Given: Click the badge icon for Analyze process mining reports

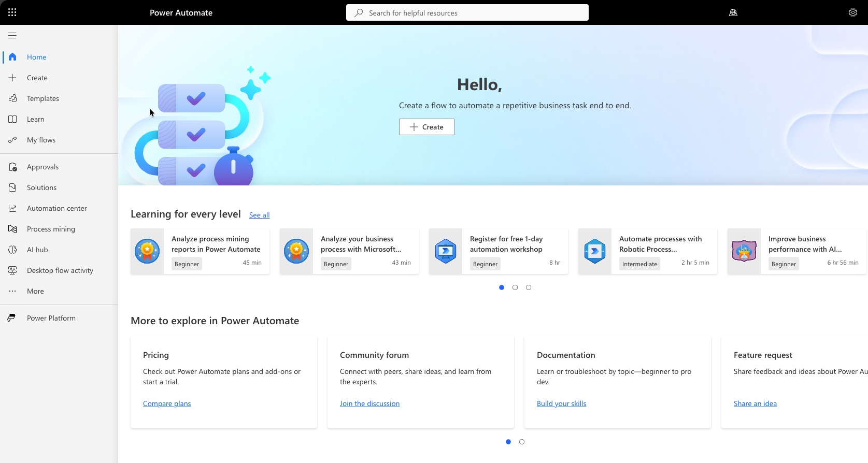Looking at the screenshot, I should (x=147, y=251).
